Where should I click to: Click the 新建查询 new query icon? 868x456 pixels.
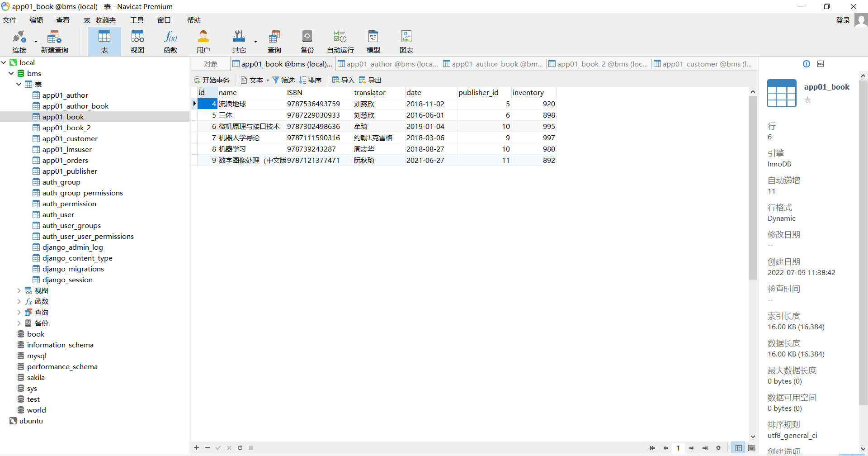(x=54, y=42)
